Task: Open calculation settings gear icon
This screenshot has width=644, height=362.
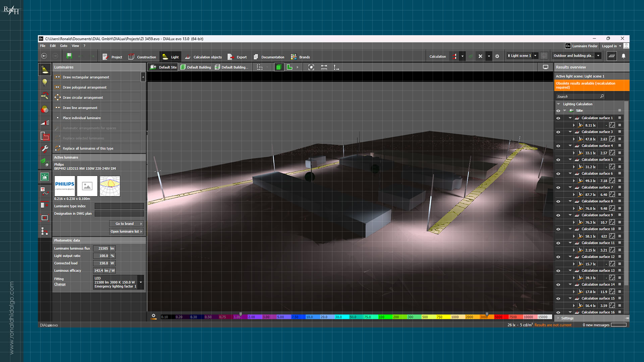Action: point(497,56)
